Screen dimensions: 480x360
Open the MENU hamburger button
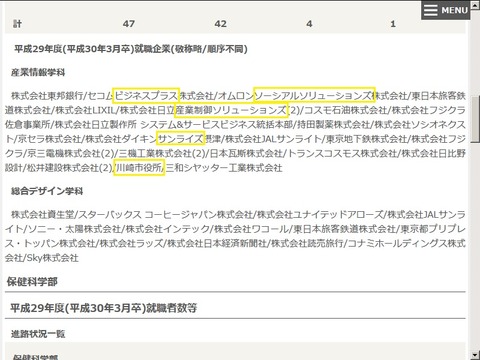[446, 10]
